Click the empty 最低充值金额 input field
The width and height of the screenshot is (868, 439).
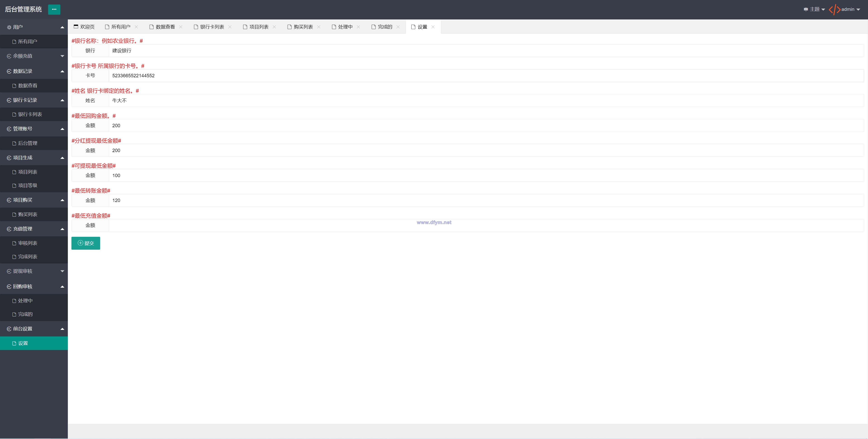click(486, 225)
